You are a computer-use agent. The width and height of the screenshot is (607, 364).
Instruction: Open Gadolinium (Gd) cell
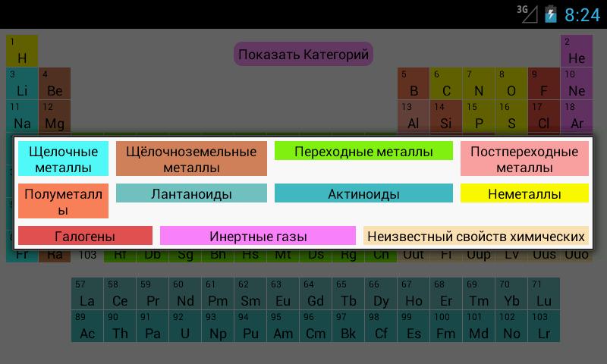point(316,293)
